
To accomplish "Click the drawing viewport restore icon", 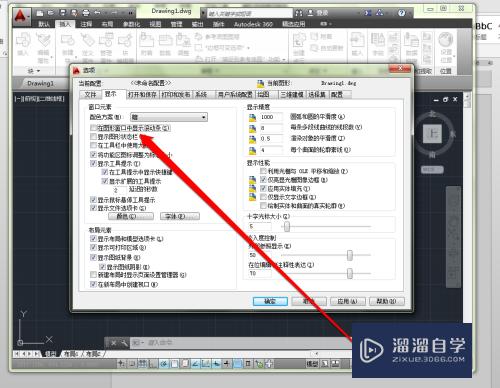I will click(446, 100).
